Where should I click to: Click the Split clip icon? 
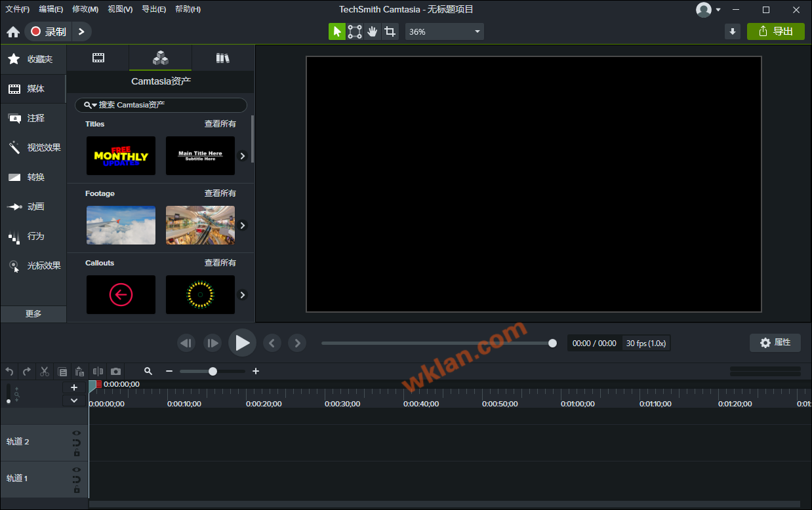click(98, 371)
